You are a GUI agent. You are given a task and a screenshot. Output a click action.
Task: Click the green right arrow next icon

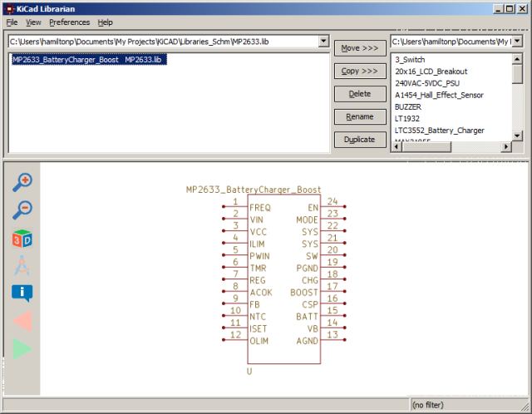[22, 349]
